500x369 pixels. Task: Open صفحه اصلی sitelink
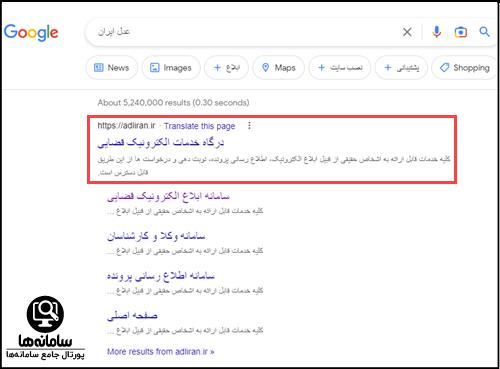(132, 316)
